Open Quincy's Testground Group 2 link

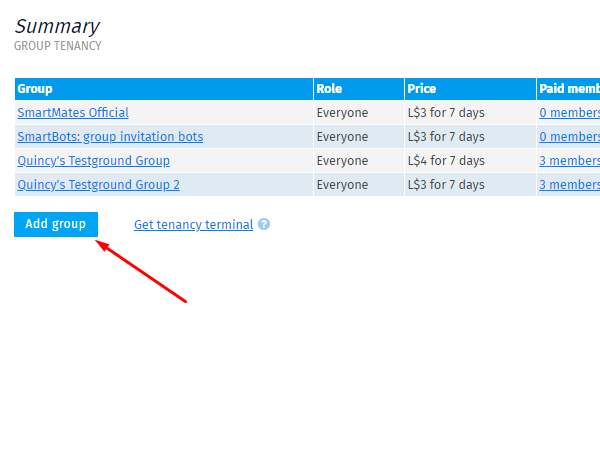coord(98,185)
